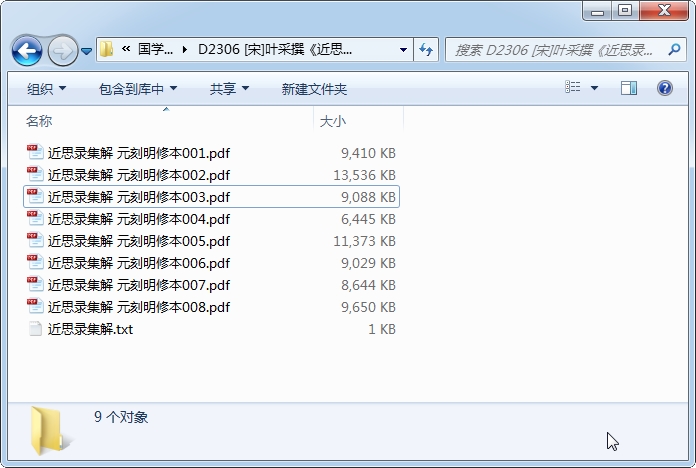Select PDF icon of 元刻明修本006.pdf
This screenshot has width=696, height=468.
[35, 263]
